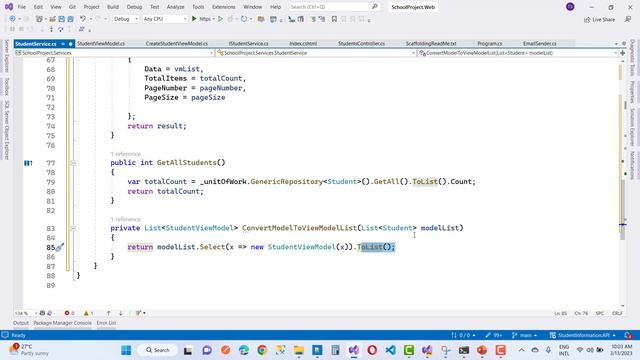Image resolution: width=640 pixels, height=360 pixels.
Task: Toggle the bookmark toolbar icon
Action: [334, 19]
